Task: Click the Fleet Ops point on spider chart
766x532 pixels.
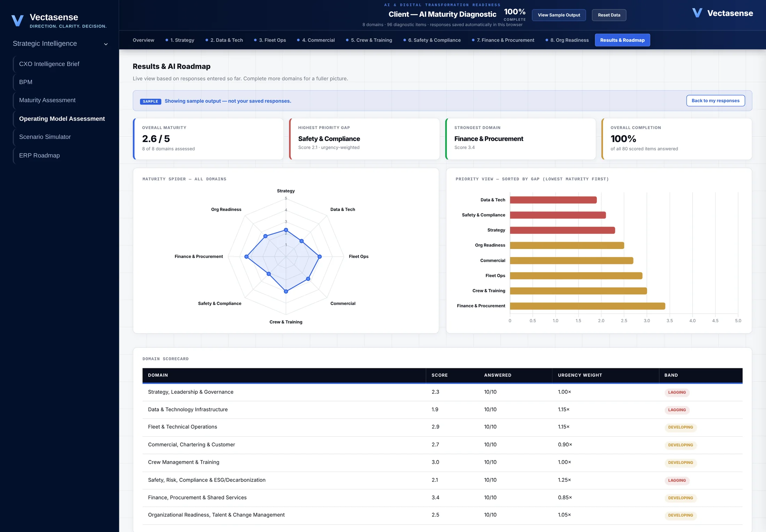Action: (320, 257)
